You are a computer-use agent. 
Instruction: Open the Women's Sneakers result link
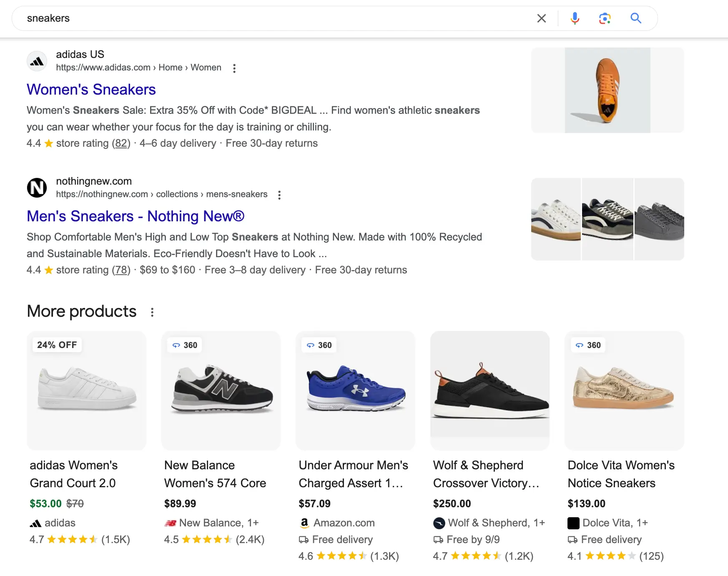[x=91, y=90]
